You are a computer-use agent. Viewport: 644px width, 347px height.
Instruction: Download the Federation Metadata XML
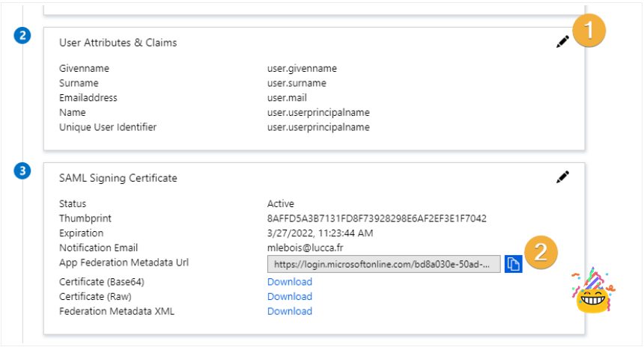[290, 311]
